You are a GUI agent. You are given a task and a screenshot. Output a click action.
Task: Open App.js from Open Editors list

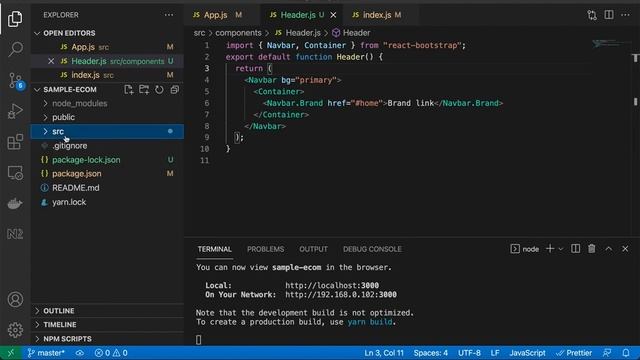tap(107, 47)
